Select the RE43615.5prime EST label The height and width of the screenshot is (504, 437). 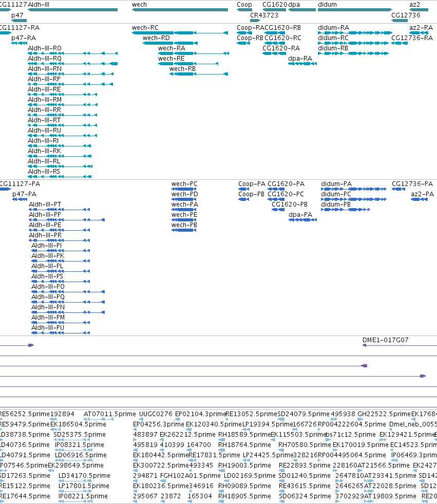pos(305,486)
